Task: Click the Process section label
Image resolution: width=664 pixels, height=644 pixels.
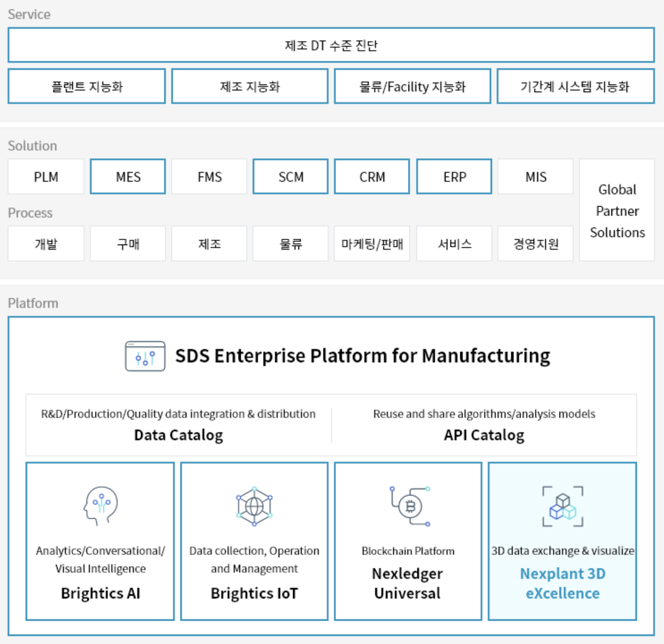Action: coord(30,213)
